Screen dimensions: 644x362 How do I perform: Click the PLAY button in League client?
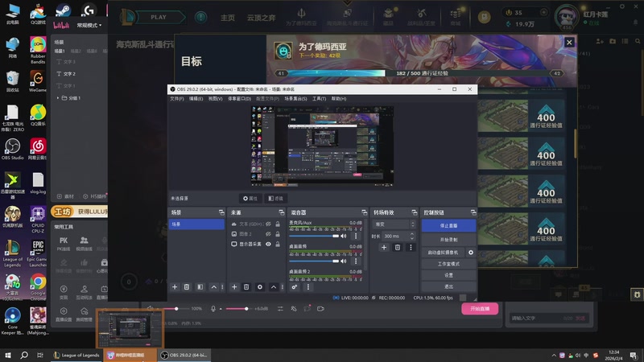point(159,17)
